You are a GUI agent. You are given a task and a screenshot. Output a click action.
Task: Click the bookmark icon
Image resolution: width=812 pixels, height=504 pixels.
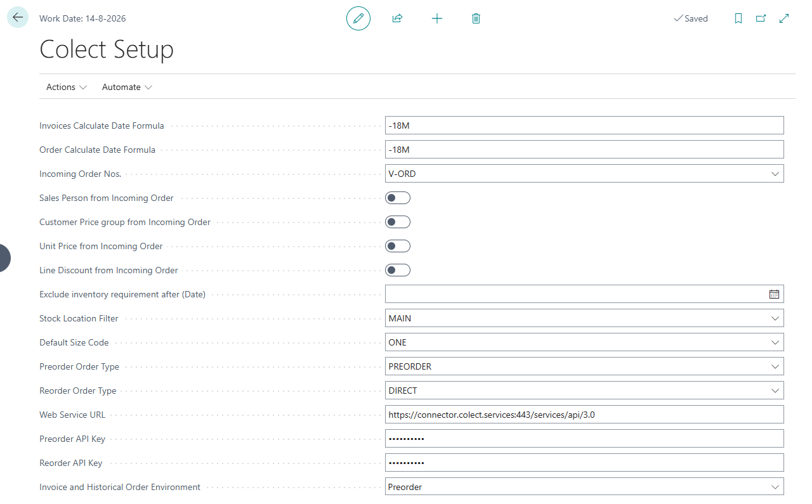(738, 18)
